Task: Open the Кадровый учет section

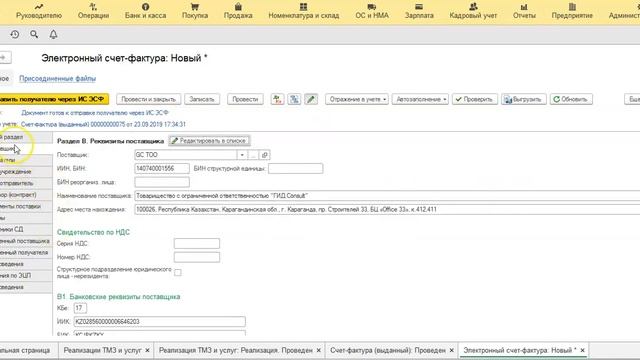Action: pos(473,11)
